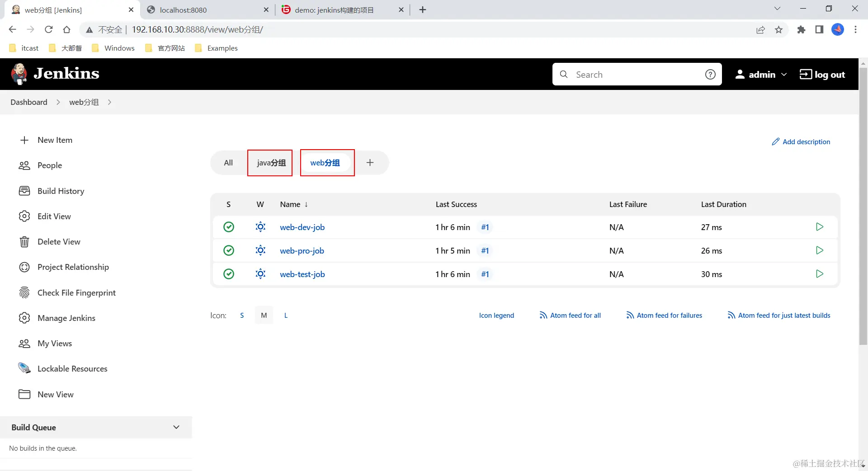The width and height of the screenshot is (868, 471).
Task: Reload the page in the browser
Action: pyautogui.click(x=49, y=30)
